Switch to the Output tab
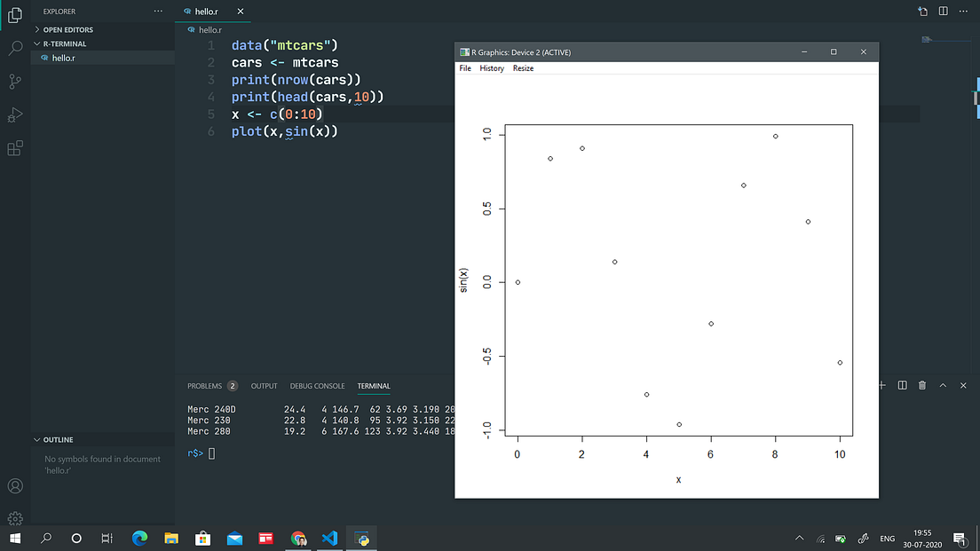This screenshot has width=980, height=551. [264, 385]
